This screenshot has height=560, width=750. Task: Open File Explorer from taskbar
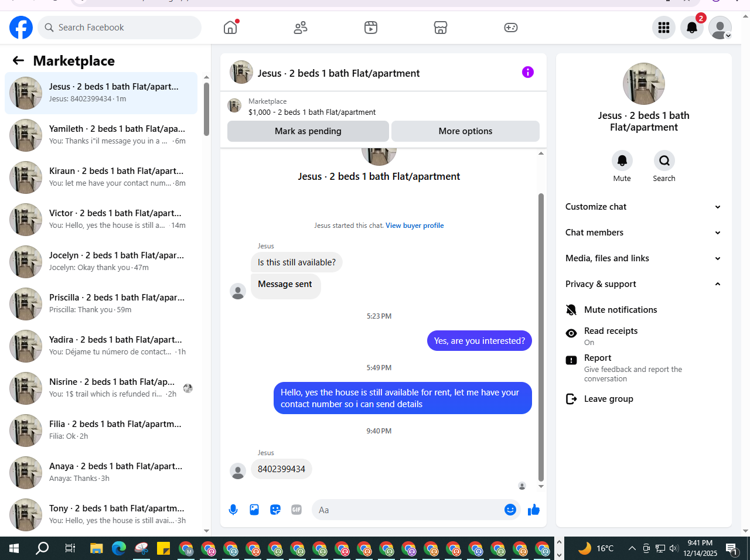[97, 548]
